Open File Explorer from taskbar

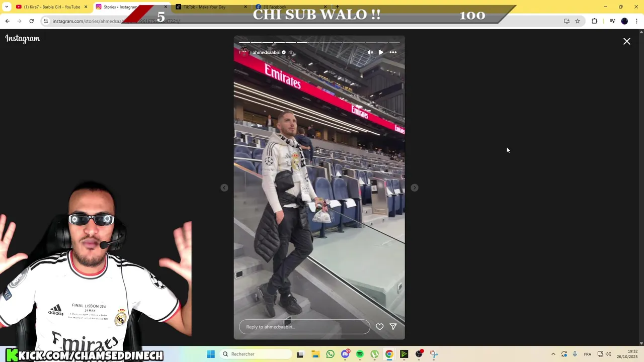click(x=315, y=354)
